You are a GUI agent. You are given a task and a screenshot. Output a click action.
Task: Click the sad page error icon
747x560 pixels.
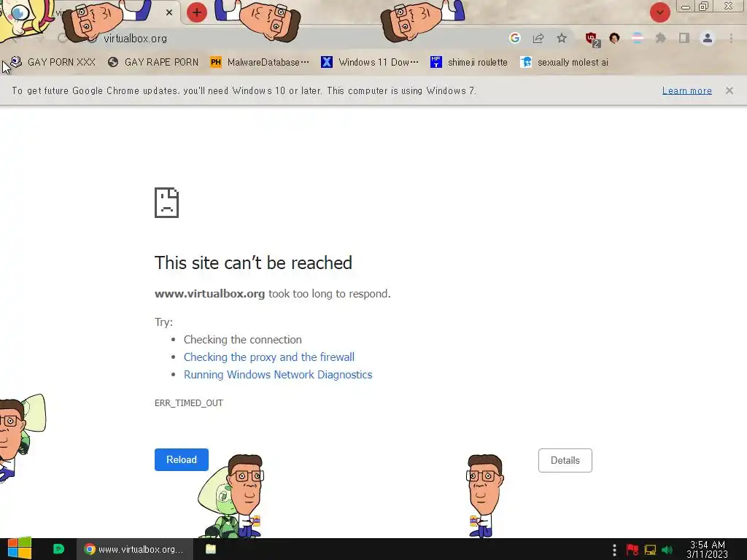[167, 203]
